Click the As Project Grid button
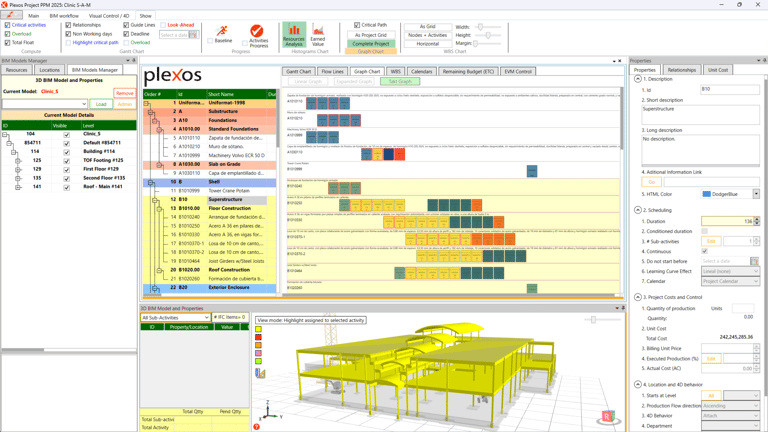 coord(371,35)
